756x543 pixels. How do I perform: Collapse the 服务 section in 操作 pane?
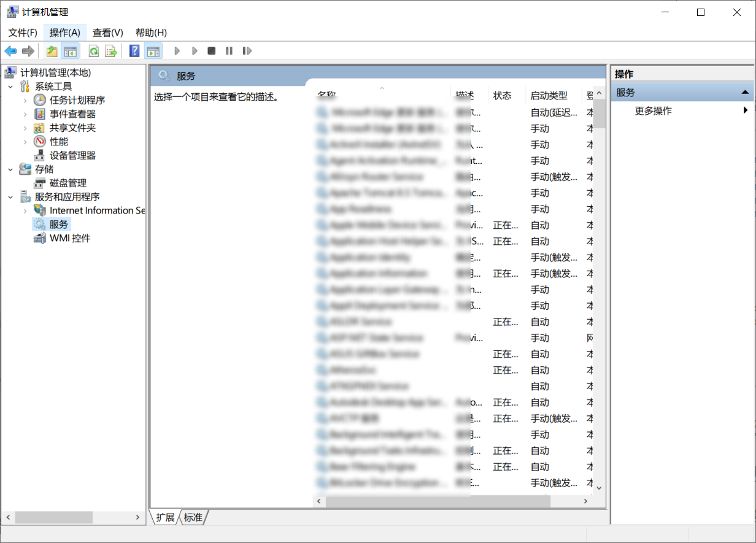745,93
